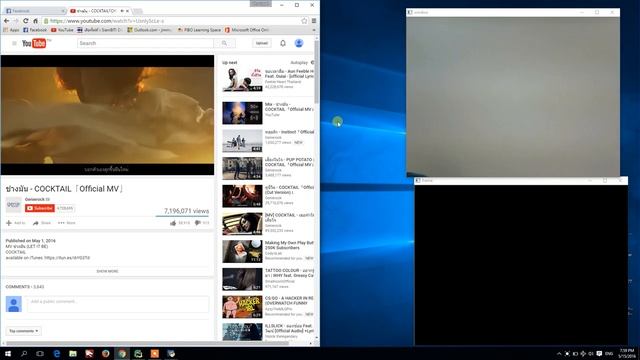Click the Genierock channel avatar
Image resolution: width=640 pixels, height=360 pixels.
[x=13, y=205]
